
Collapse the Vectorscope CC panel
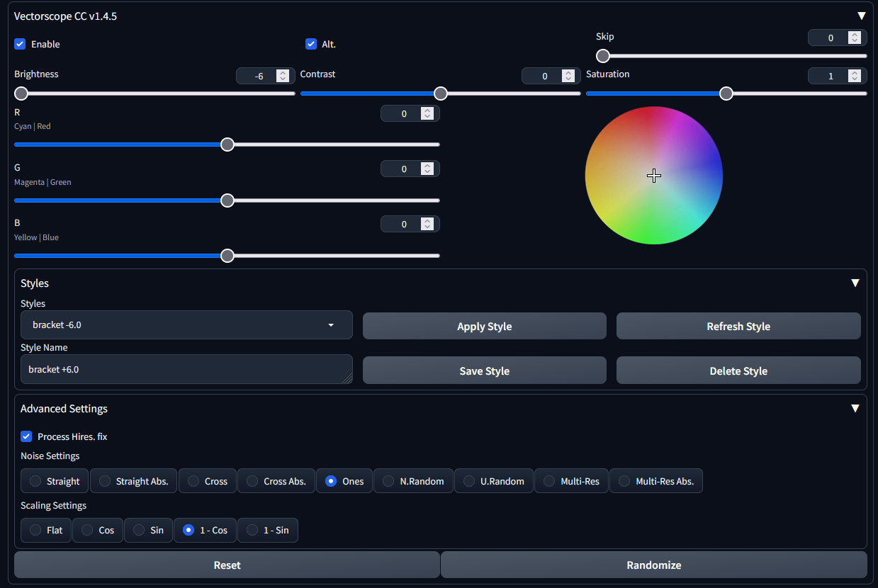tap(862, 16)
